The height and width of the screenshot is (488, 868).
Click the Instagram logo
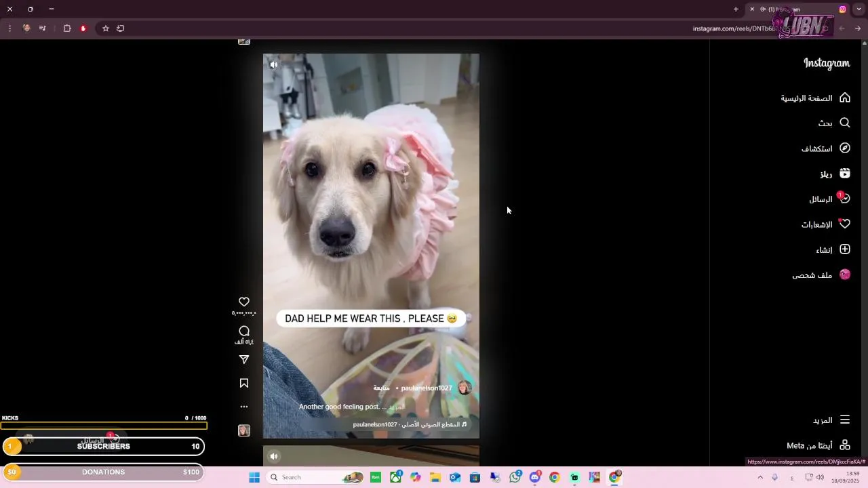(x=827, y=63)
